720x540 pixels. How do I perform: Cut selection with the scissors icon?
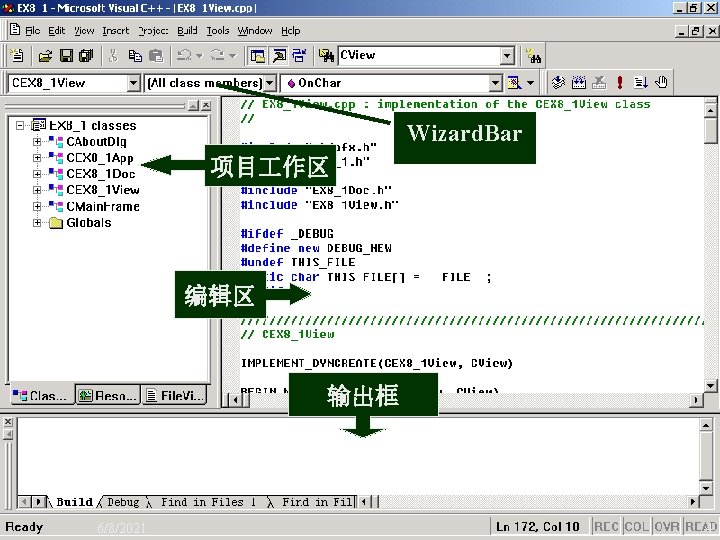(113, 56)
